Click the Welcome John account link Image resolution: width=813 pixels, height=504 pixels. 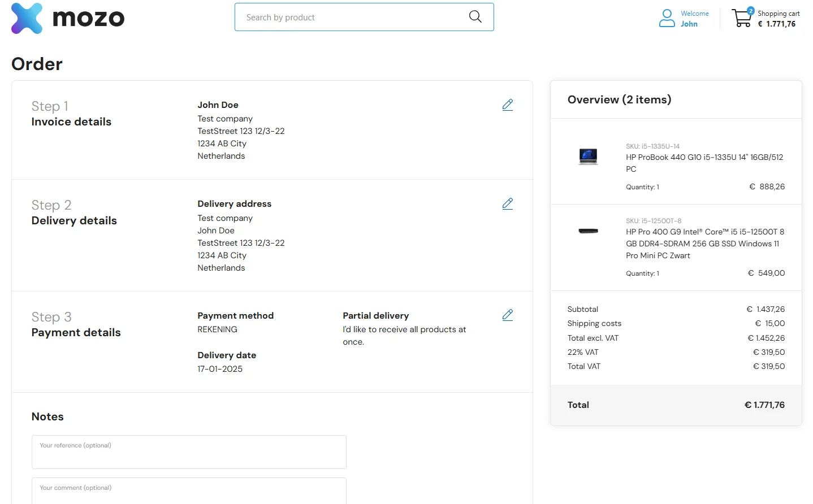(694, 19)
